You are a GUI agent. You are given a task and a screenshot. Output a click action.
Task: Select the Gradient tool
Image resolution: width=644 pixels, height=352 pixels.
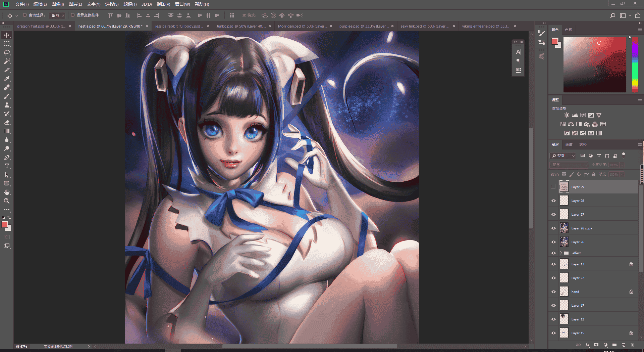coord(7,131)
